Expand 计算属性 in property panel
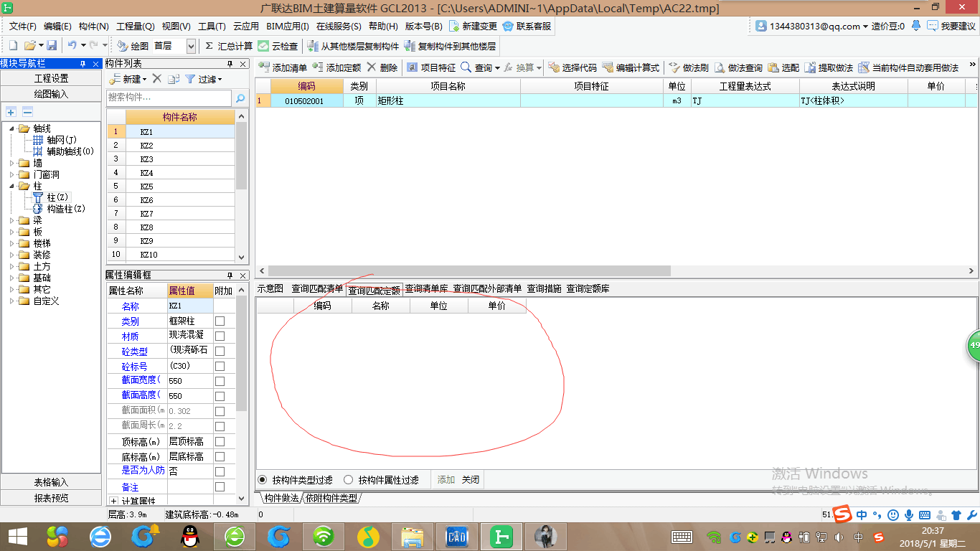The width and height of the screenshot is (980, 551). [x=113, y=501]
